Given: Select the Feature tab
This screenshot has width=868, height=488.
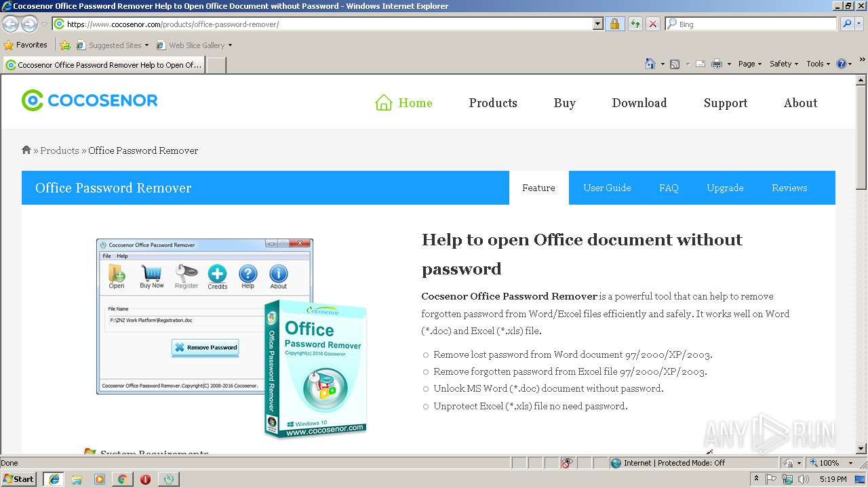Looking at the screenshot, I should (x=539, y=188).
